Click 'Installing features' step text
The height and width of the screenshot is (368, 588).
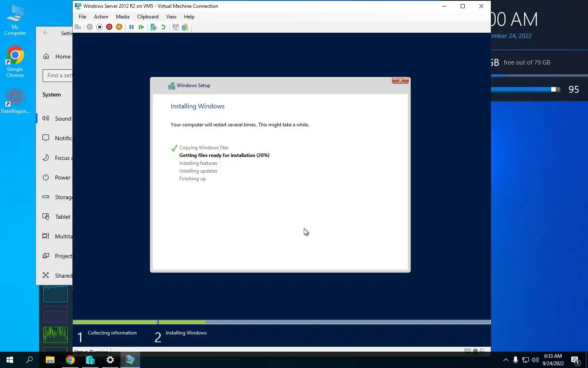click(198, 163)
